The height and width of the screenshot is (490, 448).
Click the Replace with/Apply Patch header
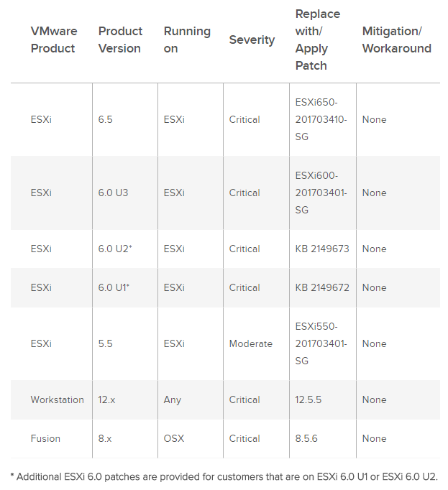pyautogui.click(x=318, y=40)
